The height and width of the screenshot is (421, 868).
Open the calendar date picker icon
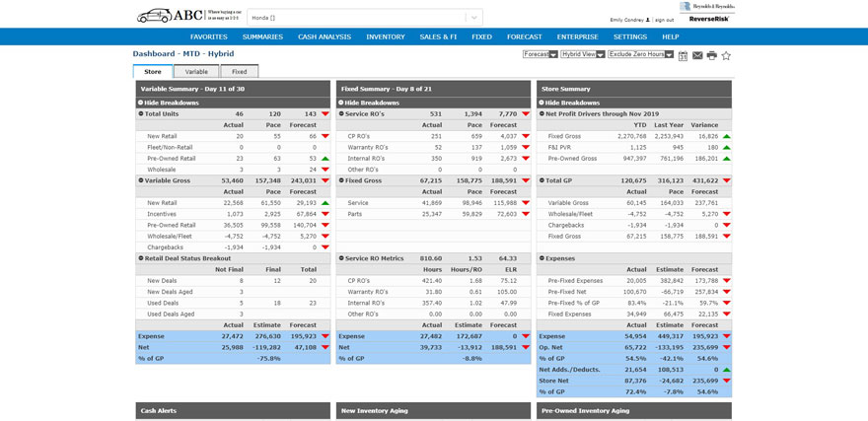(x=683, y=56)
